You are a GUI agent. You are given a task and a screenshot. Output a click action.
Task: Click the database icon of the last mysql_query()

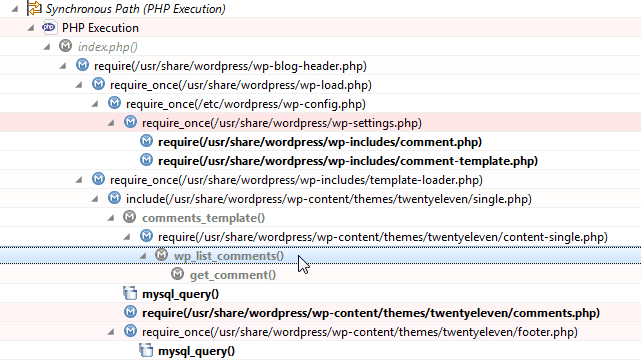pos(146,350)
